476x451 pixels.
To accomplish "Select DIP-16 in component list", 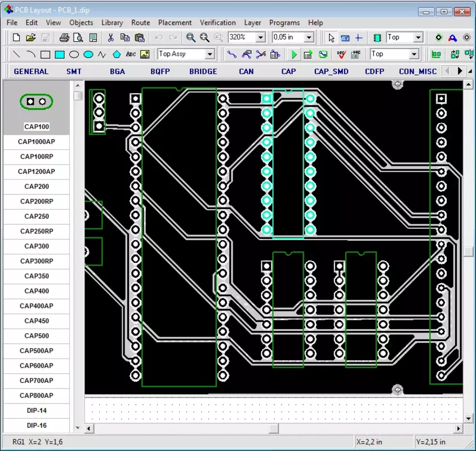I will coord(37,426).
